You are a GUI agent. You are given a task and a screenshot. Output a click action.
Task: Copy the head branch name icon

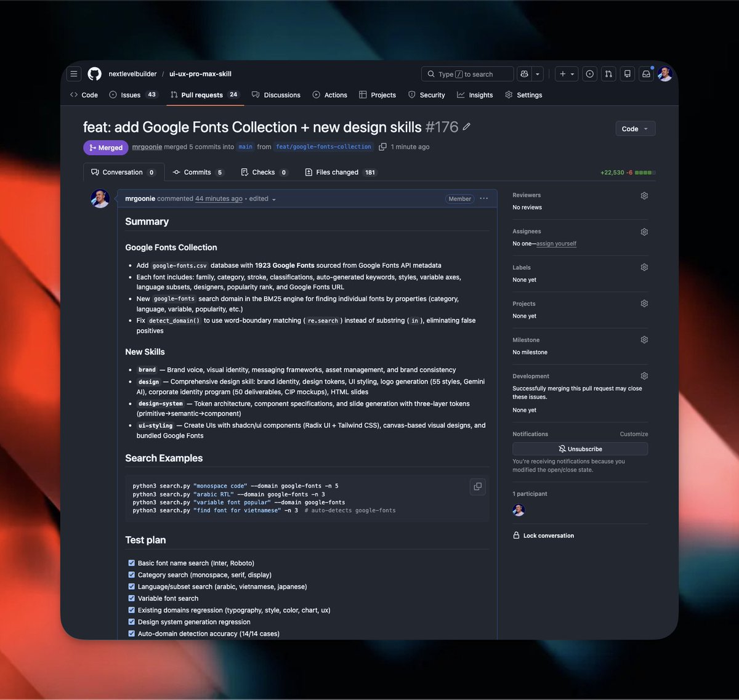[382, 147]
